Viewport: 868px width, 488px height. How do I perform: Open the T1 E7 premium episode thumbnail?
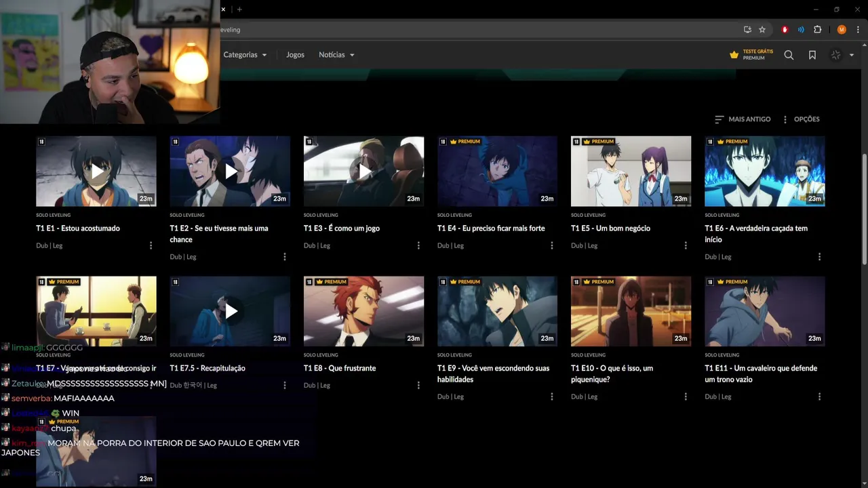tap(96, 311)
